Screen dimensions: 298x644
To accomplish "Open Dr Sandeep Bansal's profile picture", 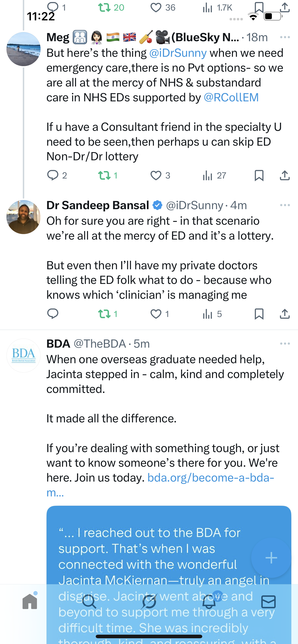I will [24, 217].
